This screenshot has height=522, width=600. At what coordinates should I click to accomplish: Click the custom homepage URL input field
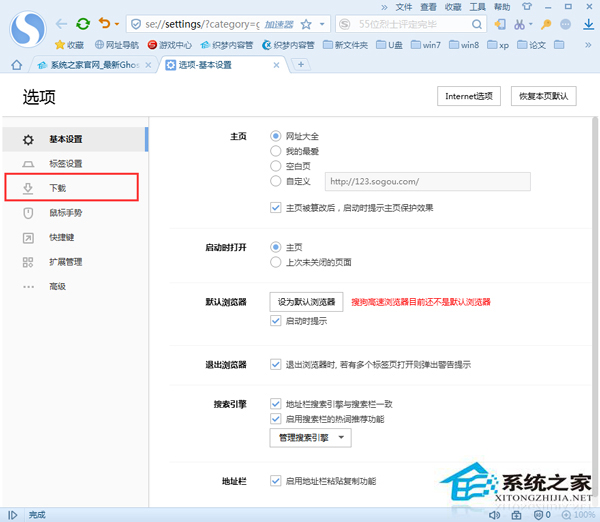pos(426,182)
